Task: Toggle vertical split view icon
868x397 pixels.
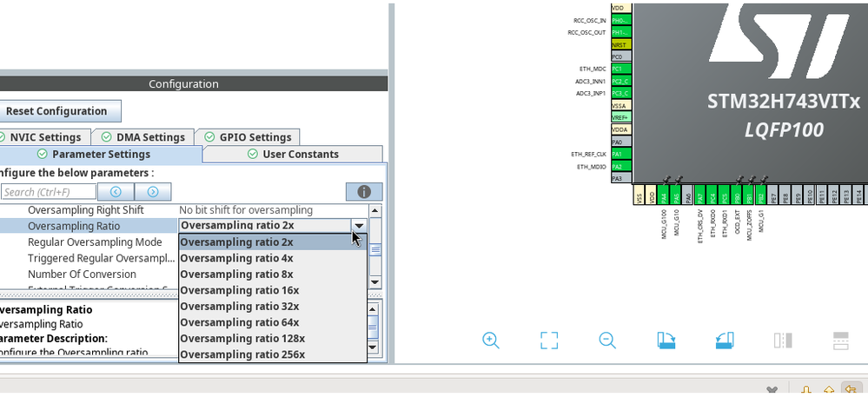Action: click(x=784, y=340)
